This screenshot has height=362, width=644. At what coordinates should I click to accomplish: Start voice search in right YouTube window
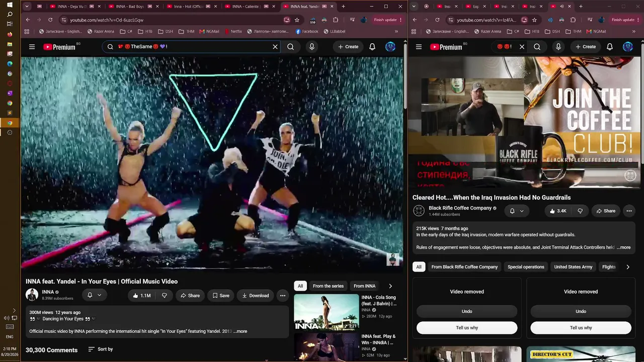[558, 47]
